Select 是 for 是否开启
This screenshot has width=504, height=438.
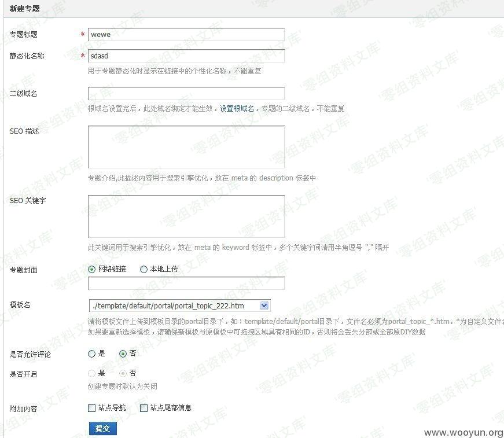pyautogui.click(x=92, y=373)
